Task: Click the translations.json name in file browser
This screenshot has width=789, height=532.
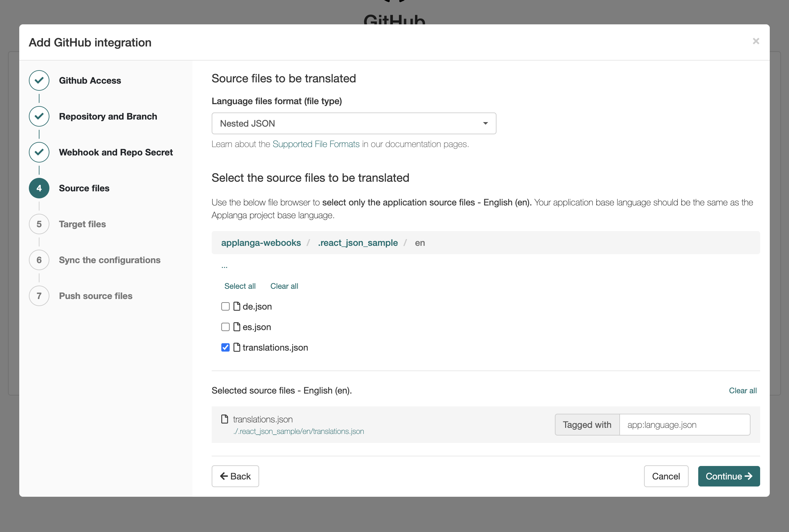Action: click(275, 347)
